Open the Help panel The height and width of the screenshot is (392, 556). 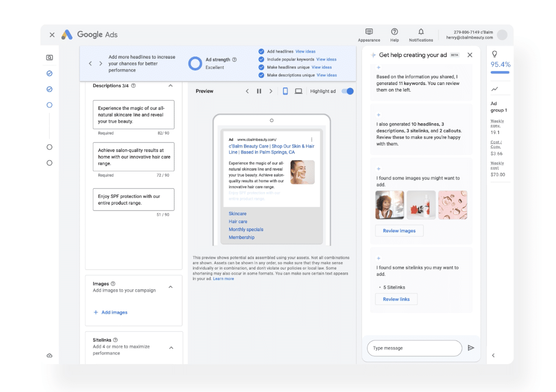394,31
